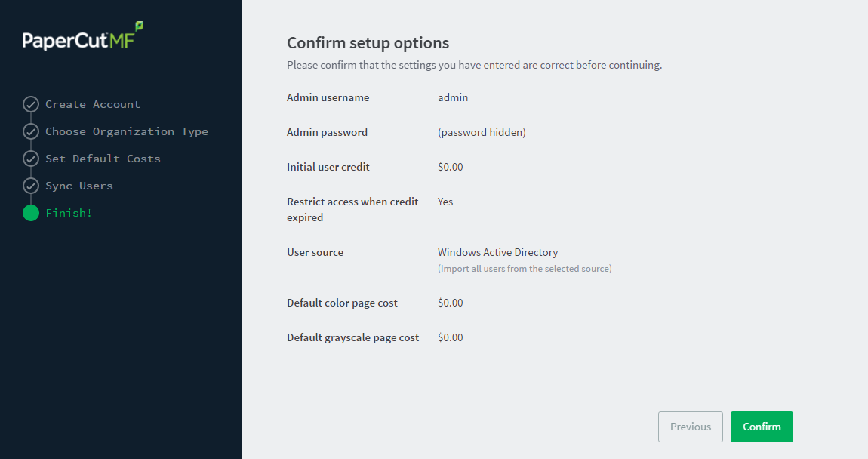The height and width of the screenshot is (459, 868).
Task: Click the green leaf on the logo
Action: [x=140, y=26]
